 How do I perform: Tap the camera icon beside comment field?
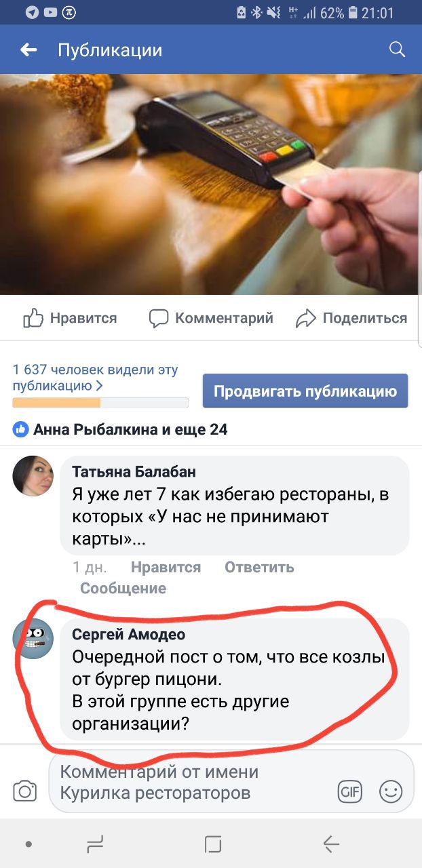click(25, 791)
